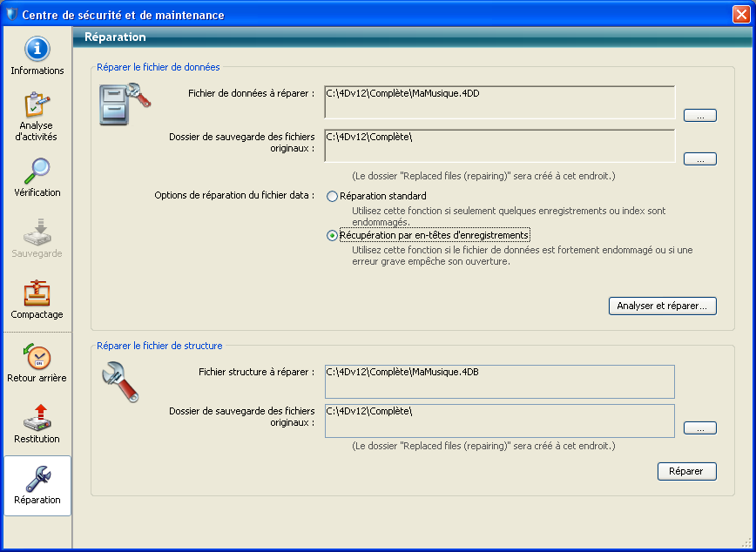Image resolution: width=756 pixels, height=552 pixels.
Task: Browse for data file backup folder
Action: 699,158
